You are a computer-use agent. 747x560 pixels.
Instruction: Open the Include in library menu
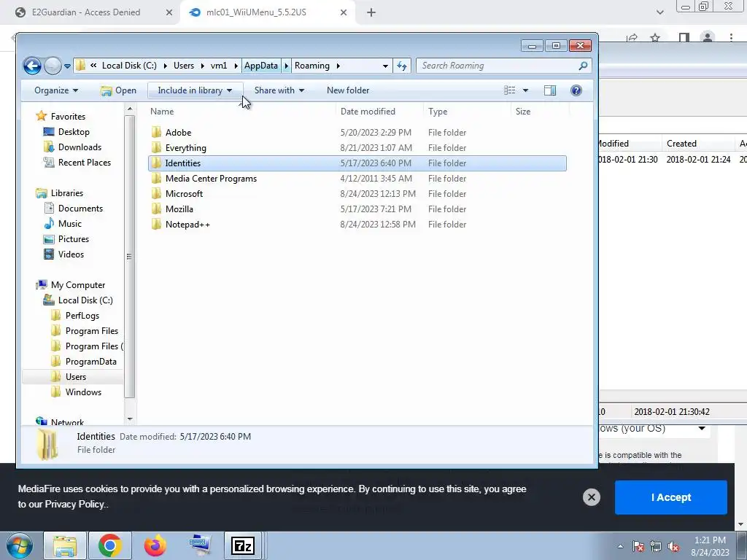click(195, 90)
